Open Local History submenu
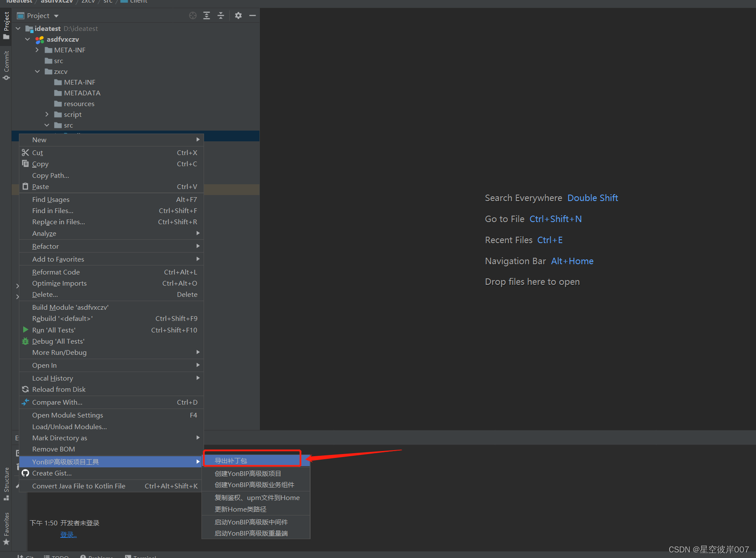756x558 pixels. click(111, 378)
